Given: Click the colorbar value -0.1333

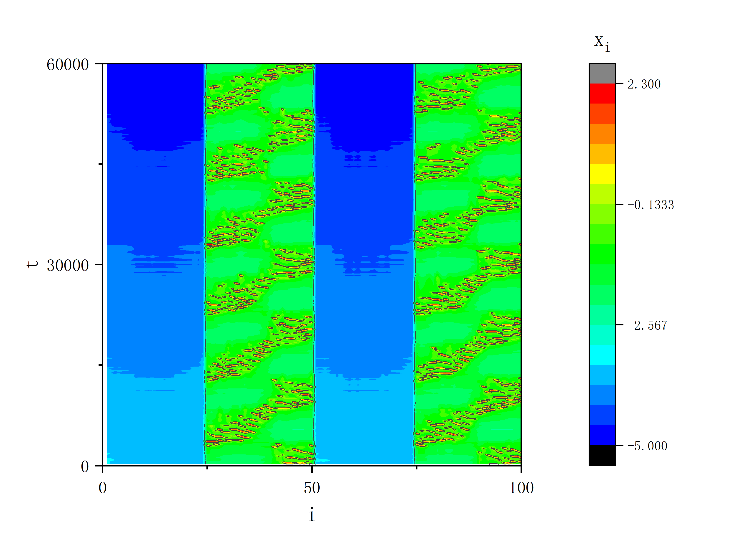Looking at the screenshot, I should 651,205.
